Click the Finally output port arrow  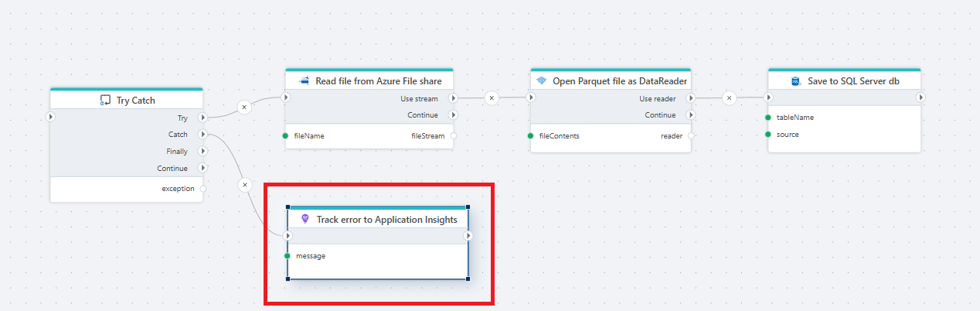pyautogui.click(x=202, y=152)
